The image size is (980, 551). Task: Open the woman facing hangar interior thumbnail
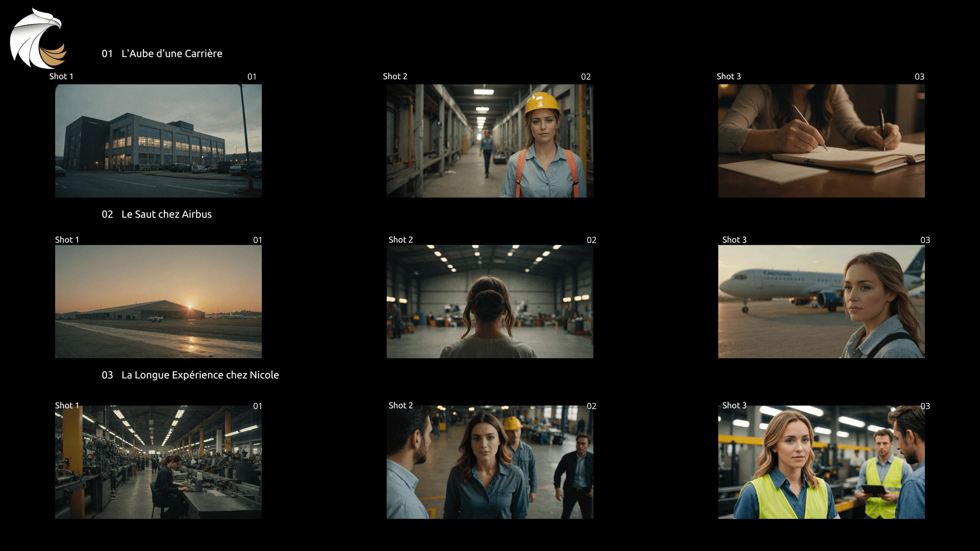[x=490, y=301]
